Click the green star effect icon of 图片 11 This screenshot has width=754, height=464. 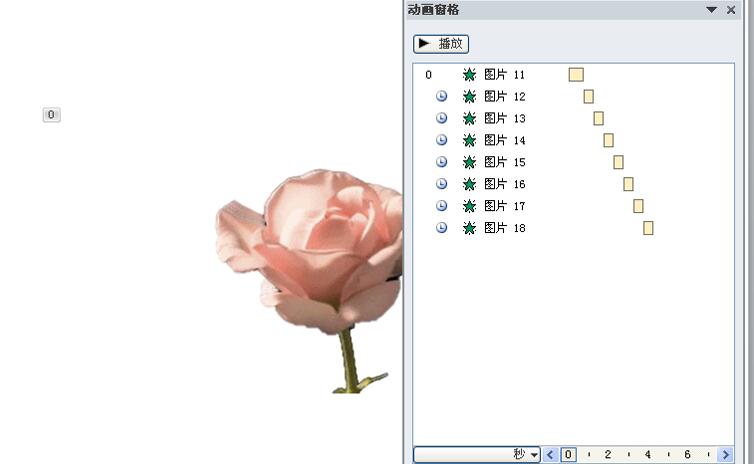pyautogui.click(x=469, y=75)
